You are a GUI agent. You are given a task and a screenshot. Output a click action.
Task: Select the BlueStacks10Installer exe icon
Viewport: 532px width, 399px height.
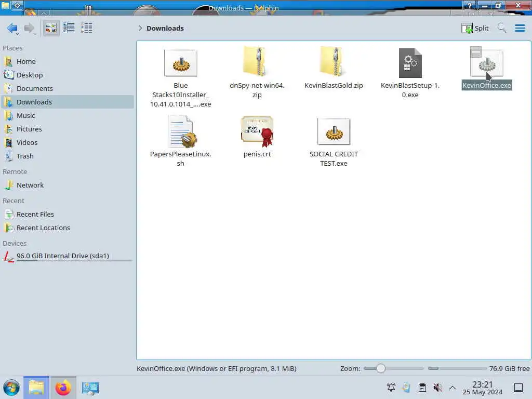(x=180, y=63)
